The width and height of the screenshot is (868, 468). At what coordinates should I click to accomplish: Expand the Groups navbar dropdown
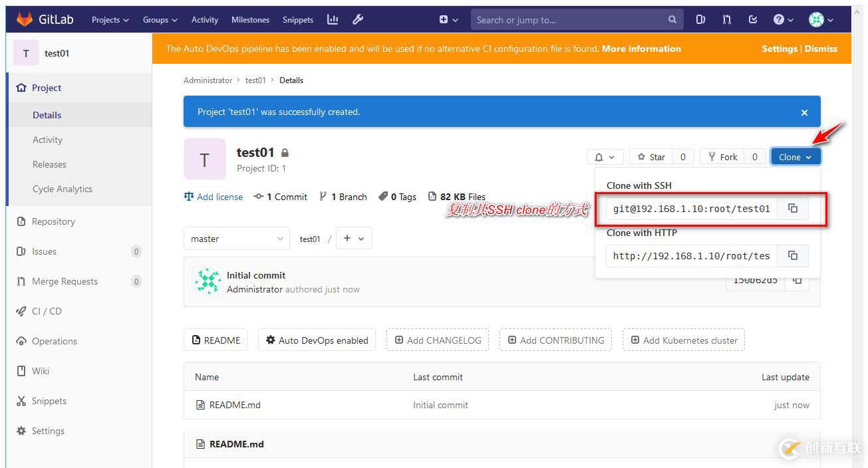pyautogui.click(x=160, y=20)
